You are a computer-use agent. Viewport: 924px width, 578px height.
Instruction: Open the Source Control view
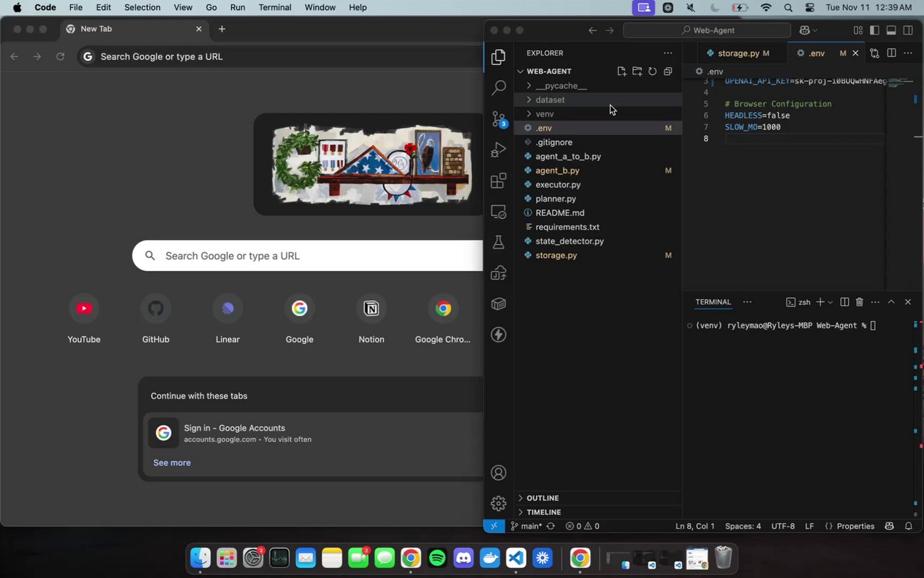point(498,119)
